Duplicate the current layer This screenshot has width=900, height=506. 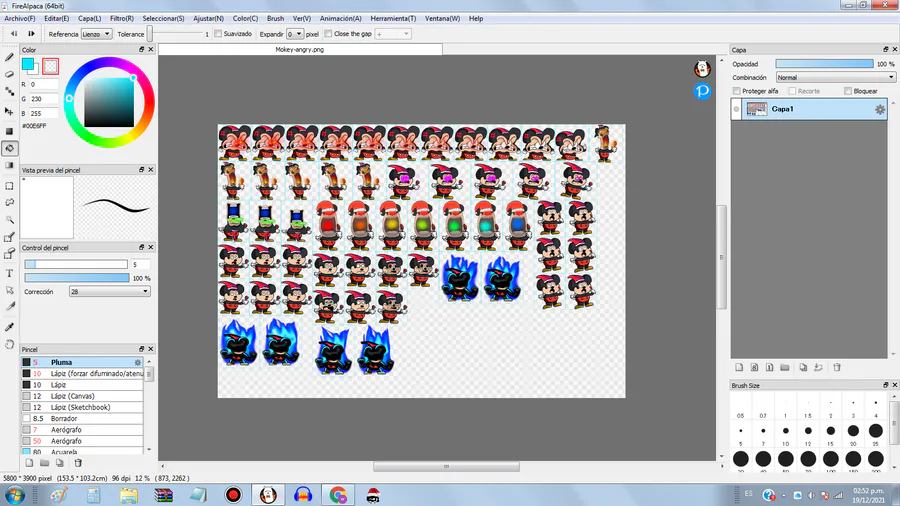click(803, 367)
